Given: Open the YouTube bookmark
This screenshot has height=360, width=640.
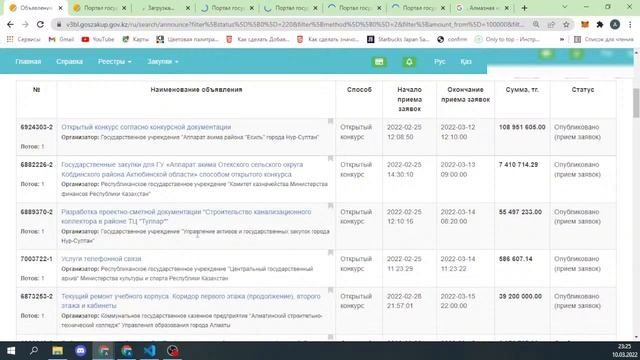Looking at the screenshot, I should click(x=98, y=39).
